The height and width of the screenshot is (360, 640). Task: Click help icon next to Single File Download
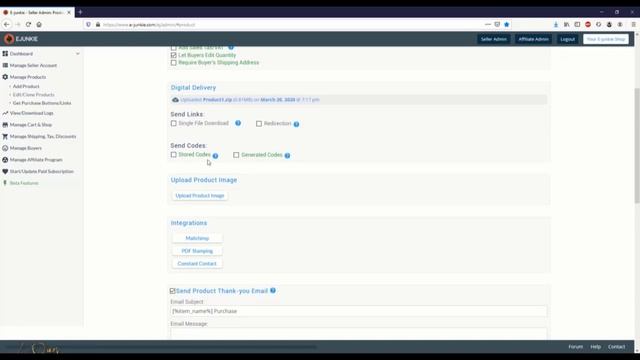click(238, 123)
